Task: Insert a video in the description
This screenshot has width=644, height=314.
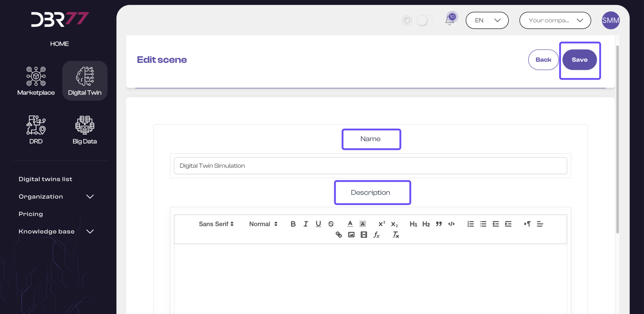Action: pyautogui.click(x=364, y=235)
